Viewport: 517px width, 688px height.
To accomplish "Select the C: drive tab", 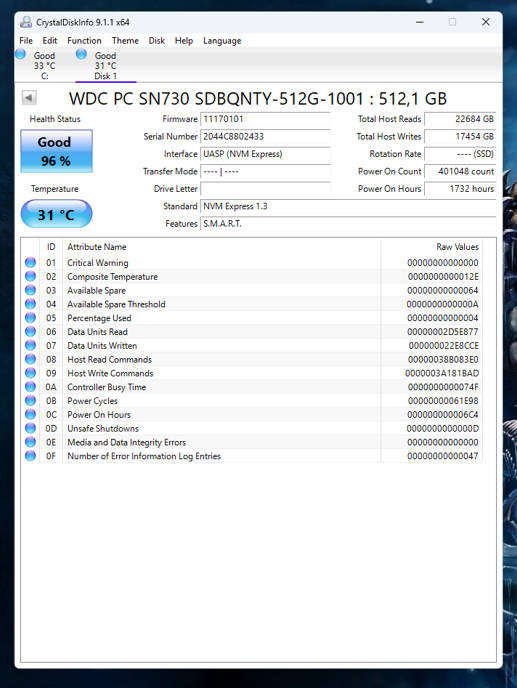I will pos(44,66).
